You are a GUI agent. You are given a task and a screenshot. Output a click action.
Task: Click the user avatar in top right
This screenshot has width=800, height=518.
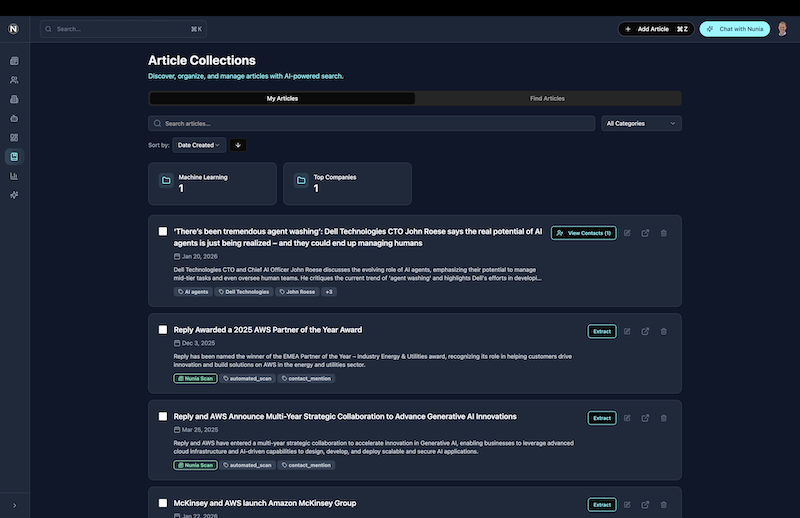point(782,29)
